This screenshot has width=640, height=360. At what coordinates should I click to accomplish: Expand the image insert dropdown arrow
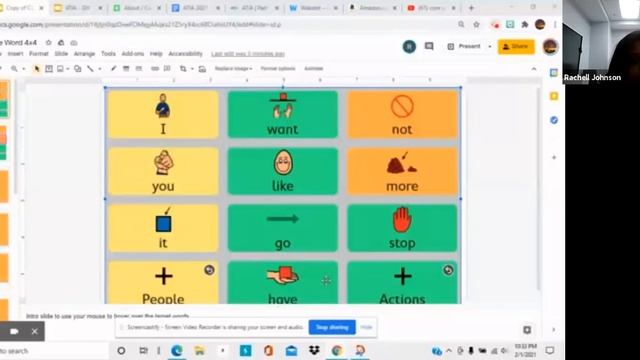[x=67, y=69]
